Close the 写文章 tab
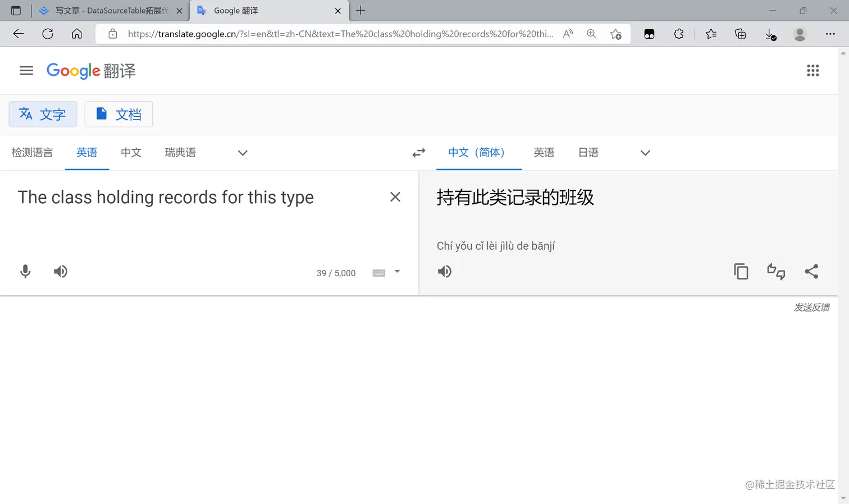This screenshot has height=504, width=849. pyautogui.click(x=179, y=11)
